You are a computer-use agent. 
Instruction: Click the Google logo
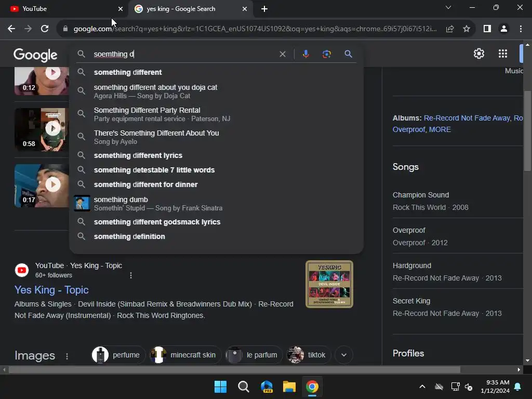[36, 55]
